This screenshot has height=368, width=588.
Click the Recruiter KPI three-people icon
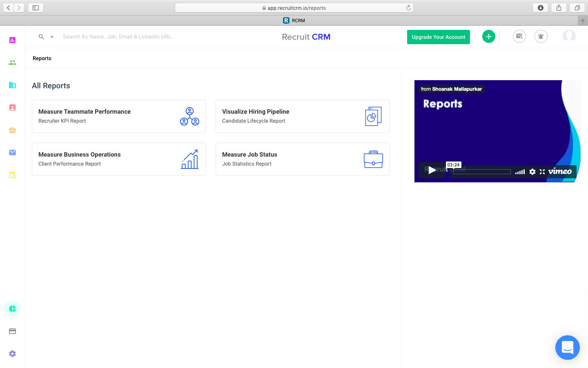pos(190,116)
